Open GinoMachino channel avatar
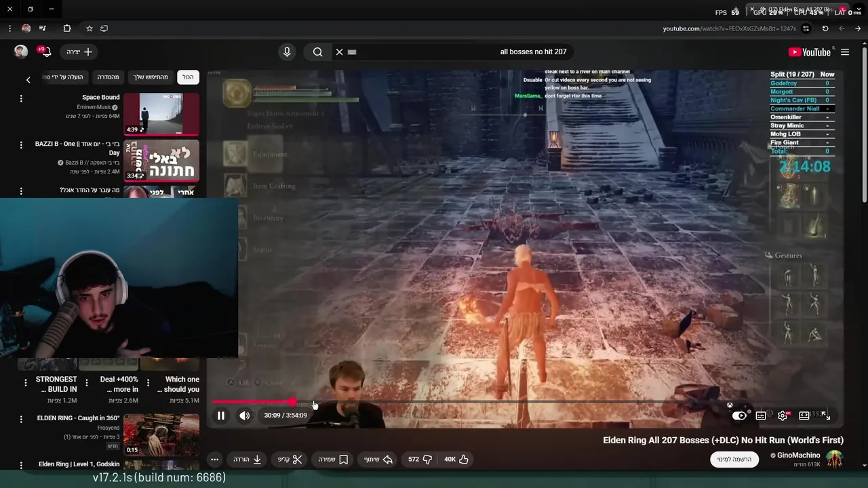The height and width of the screenshot is (488, 868). point(834,460)
